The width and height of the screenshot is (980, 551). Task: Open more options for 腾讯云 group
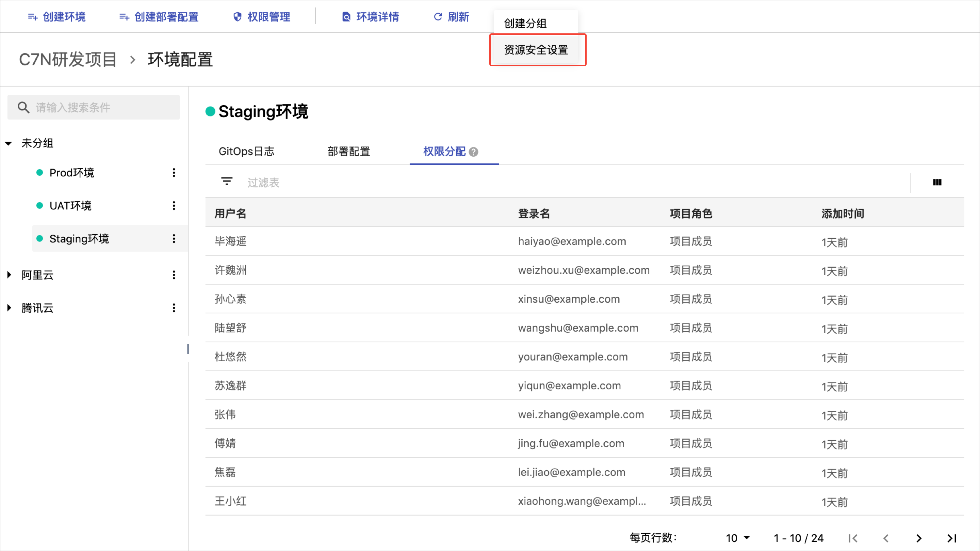click(174, 308)
